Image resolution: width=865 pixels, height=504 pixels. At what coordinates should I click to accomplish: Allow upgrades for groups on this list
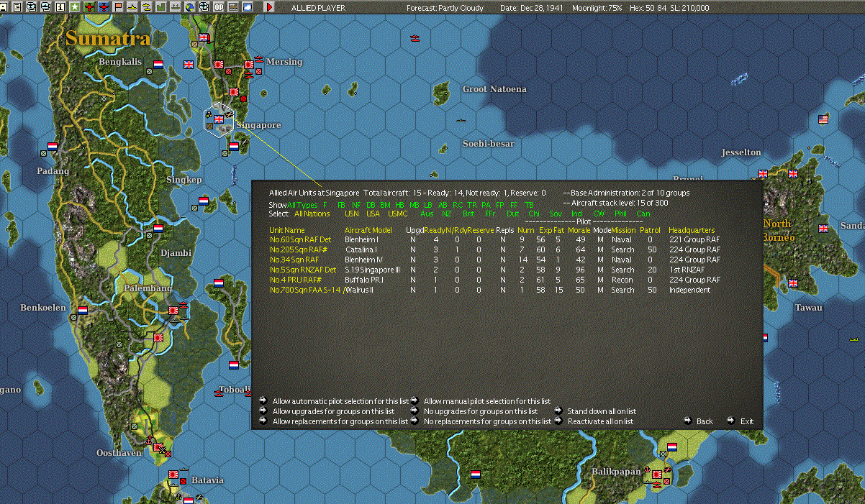click(333, 411)
